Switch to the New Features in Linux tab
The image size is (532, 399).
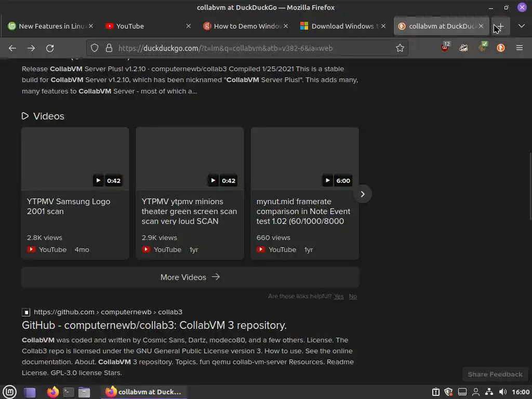(50, 26)
